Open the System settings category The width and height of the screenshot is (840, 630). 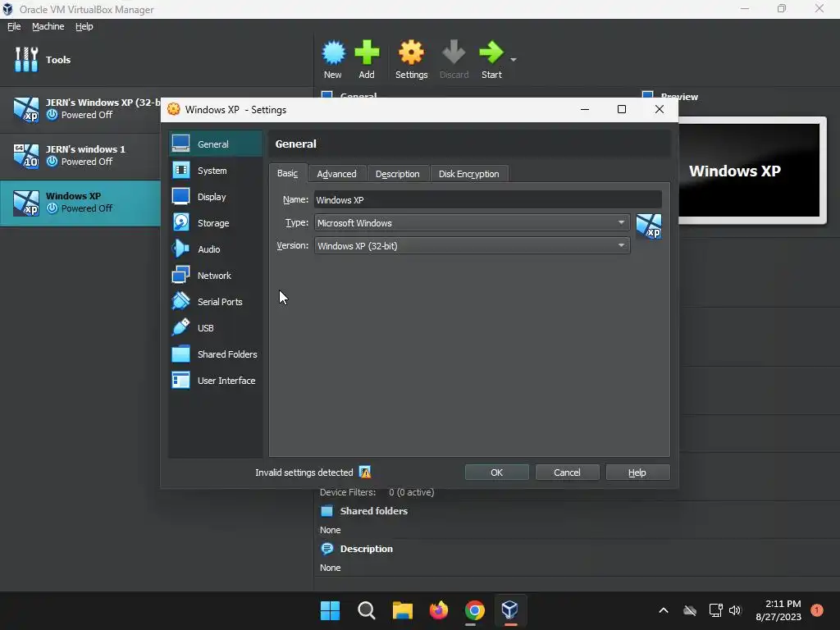click(x=216, y=171)
